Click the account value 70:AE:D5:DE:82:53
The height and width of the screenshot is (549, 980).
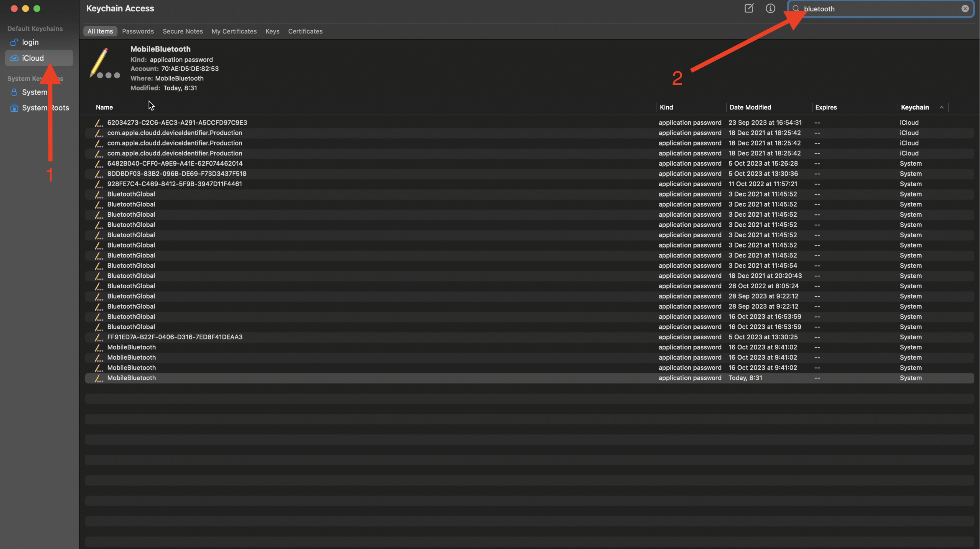click(190, 69)
